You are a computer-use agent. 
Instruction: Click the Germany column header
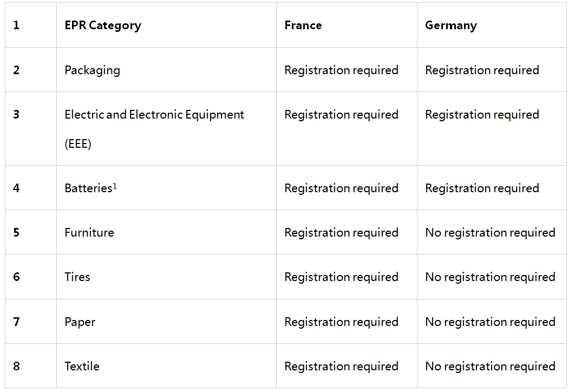492,25
